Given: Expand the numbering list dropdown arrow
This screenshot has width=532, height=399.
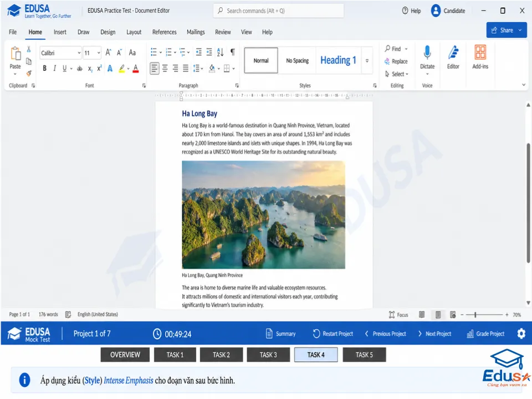Looking at the screenshot, I should 175,52.
